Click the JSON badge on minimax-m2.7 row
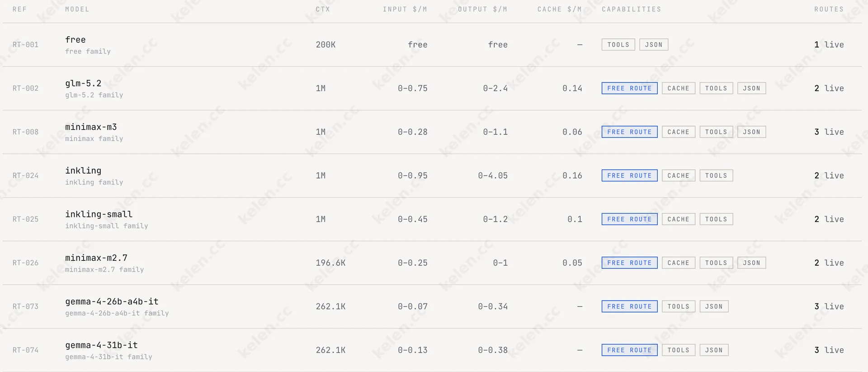 point(751,263)
